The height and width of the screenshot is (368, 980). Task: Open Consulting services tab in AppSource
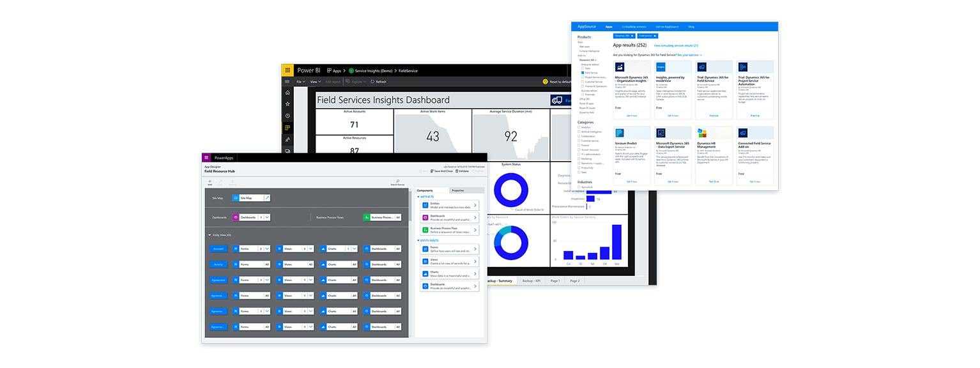[x=632, y=27]
